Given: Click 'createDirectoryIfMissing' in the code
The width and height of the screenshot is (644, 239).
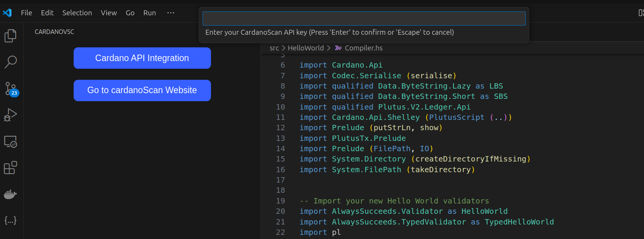Looking at the screenshot, I should point(471,159).
